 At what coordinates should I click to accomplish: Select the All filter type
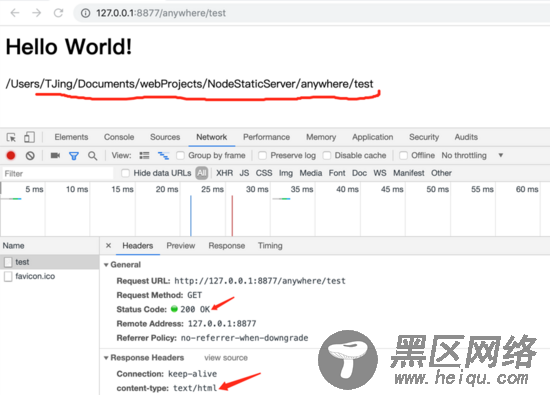(x=202, y=173)
